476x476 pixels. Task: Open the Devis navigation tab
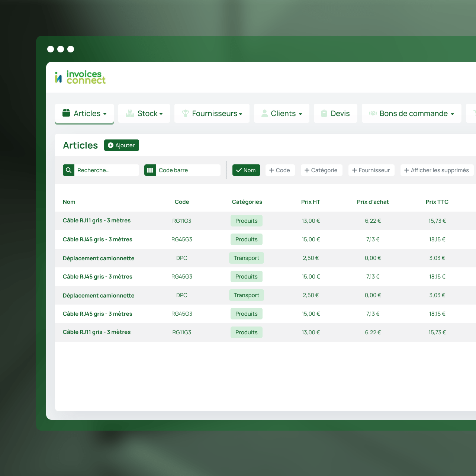(335, 113)
